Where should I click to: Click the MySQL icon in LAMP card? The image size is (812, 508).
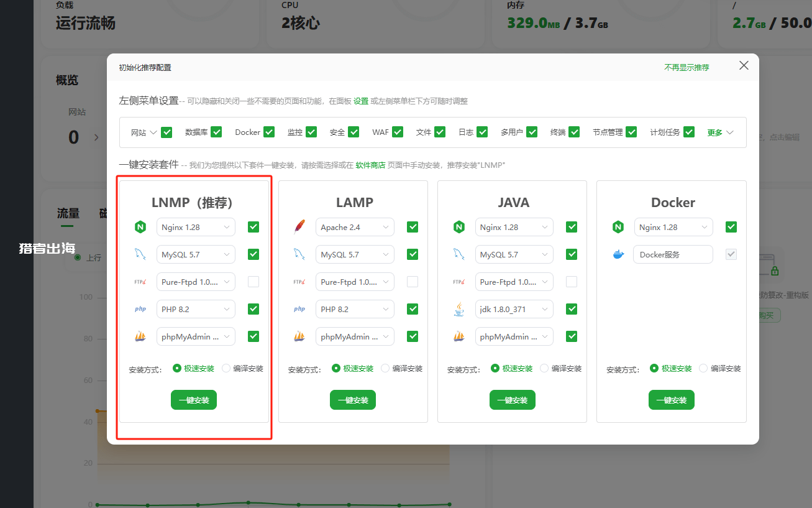(299, 254)
